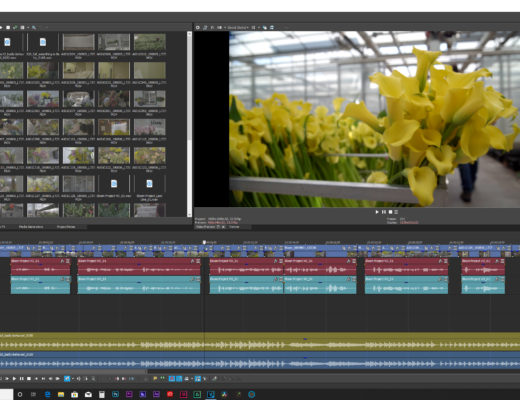Stop playback in the video preview window
Image resolution: width=520 pixels, height=400 pixels.
(390, 212)
